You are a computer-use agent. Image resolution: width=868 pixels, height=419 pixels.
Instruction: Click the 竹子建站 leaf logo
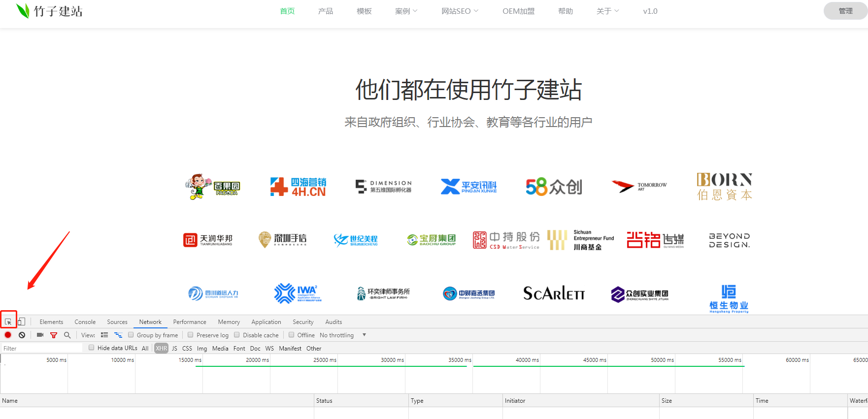[49, 11]
